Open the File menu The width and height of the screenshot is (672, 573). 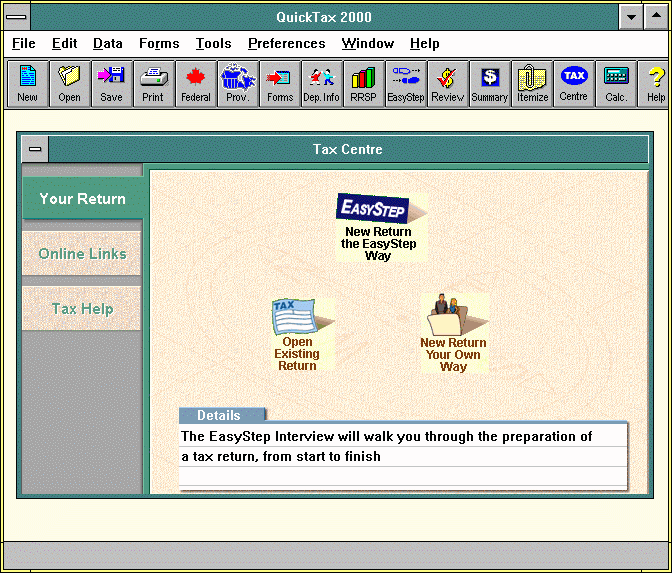tap(24, 44)
